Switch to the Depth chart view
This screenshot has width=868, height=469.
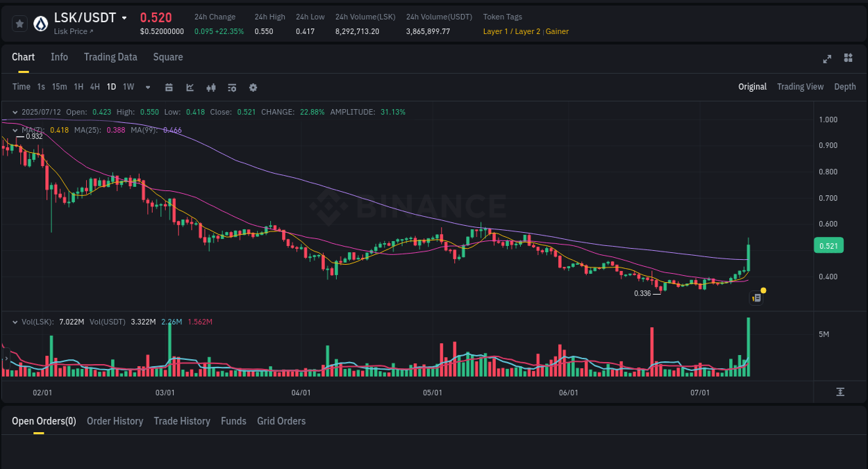pyautogui.click(x=845, y=87)
